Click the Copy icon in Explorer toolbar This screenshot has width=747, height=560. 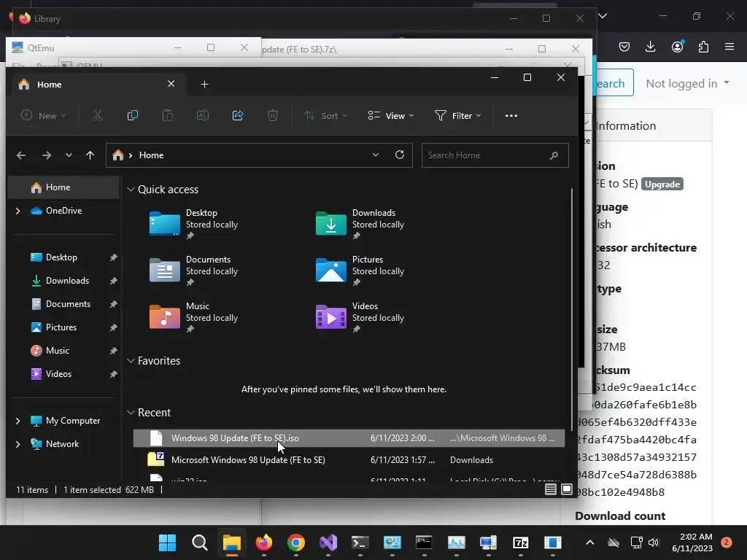point(133,115)
